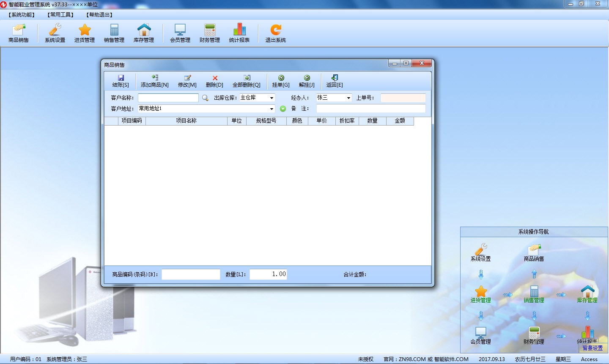The height and width of the screenshot is (364, 609).
Task: Click the 退出系统 icon
Action: 276,30
